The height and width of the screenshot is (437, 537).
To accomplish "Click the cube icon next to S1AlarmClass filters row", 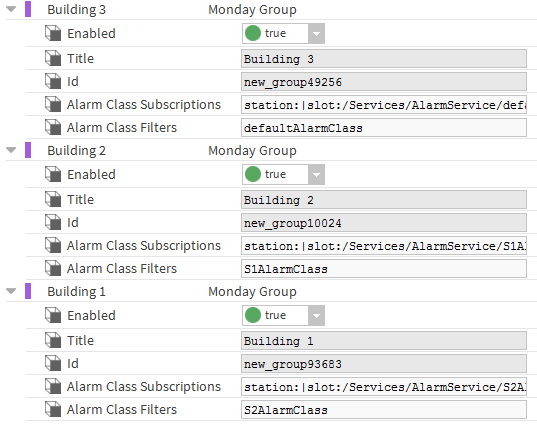I will click(x=53, y=268).
